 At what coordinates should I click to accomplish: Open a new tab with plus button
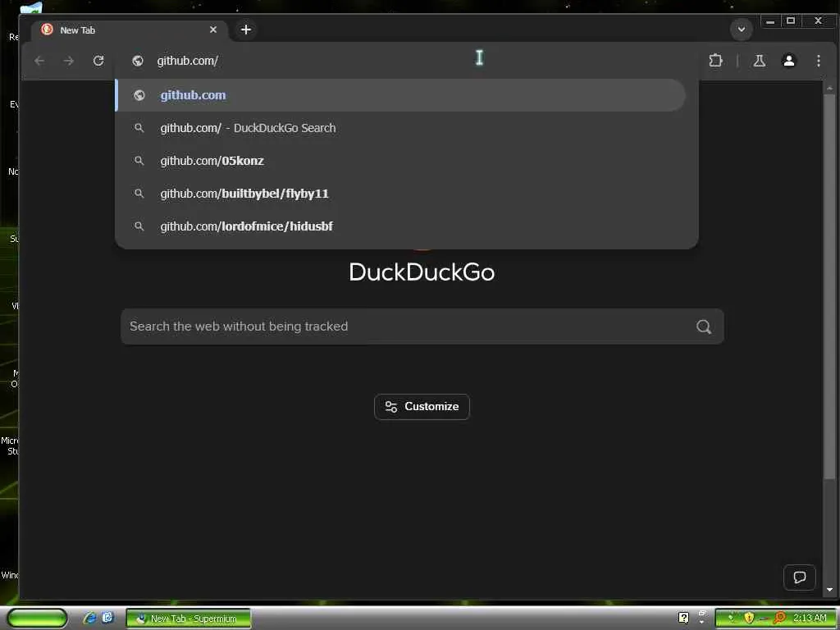pyautogui.click(x=246, y=30)
